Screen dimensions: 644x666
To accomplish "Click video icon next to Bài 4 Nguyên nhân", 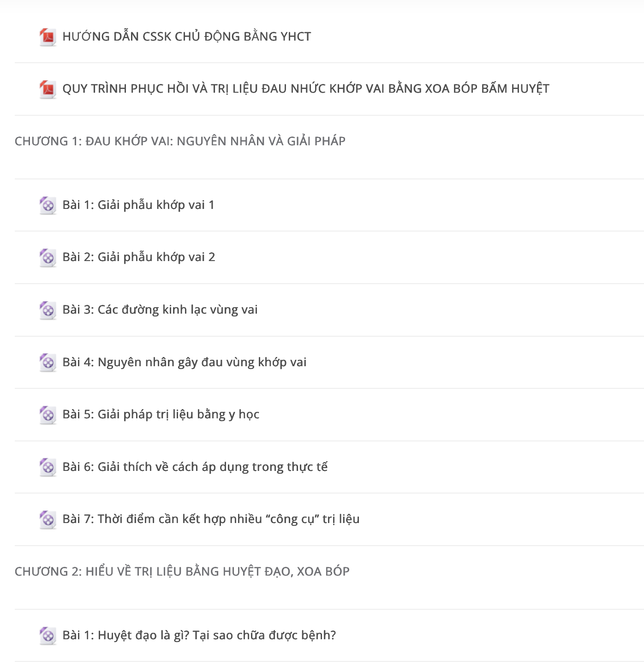I will click(x=48, y=363).
